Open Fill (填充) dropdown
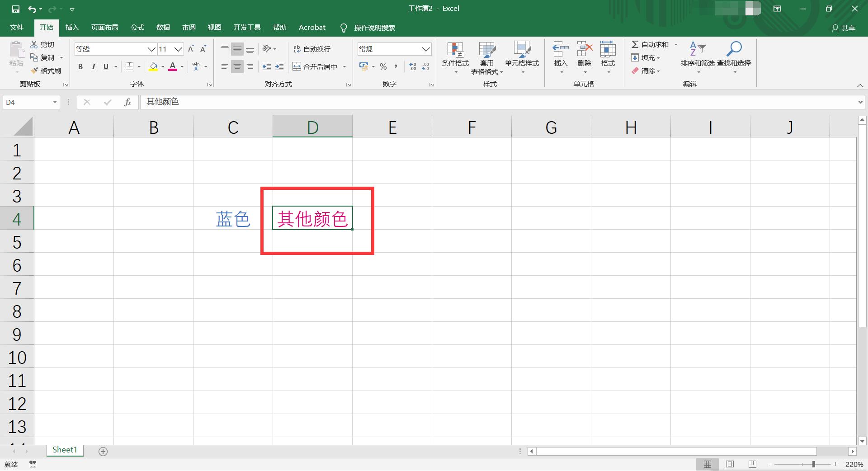 [x=646, y=57]
